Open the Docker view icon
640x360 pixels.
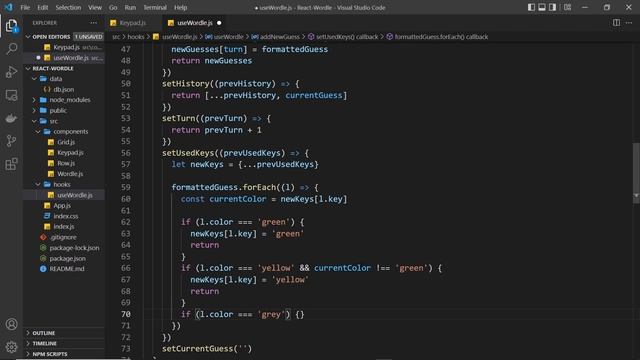pyautogui.click(x=11, y=118)
